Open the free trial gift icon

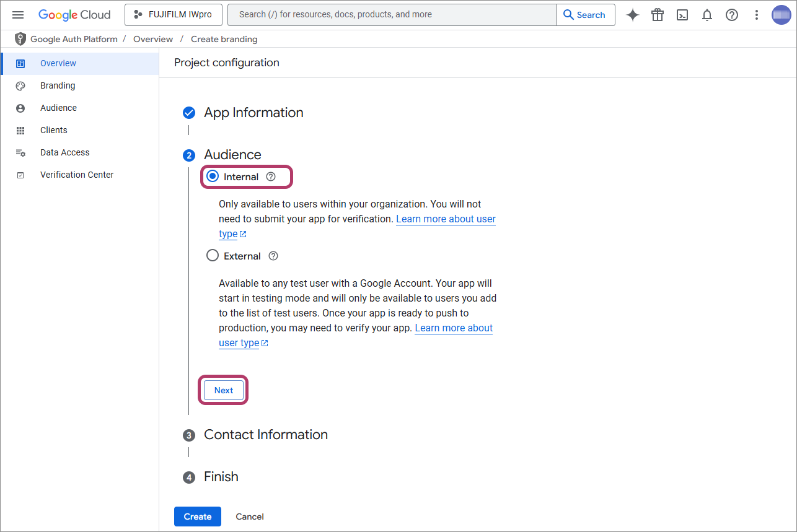pyautogui.click(x=658, y=15)
